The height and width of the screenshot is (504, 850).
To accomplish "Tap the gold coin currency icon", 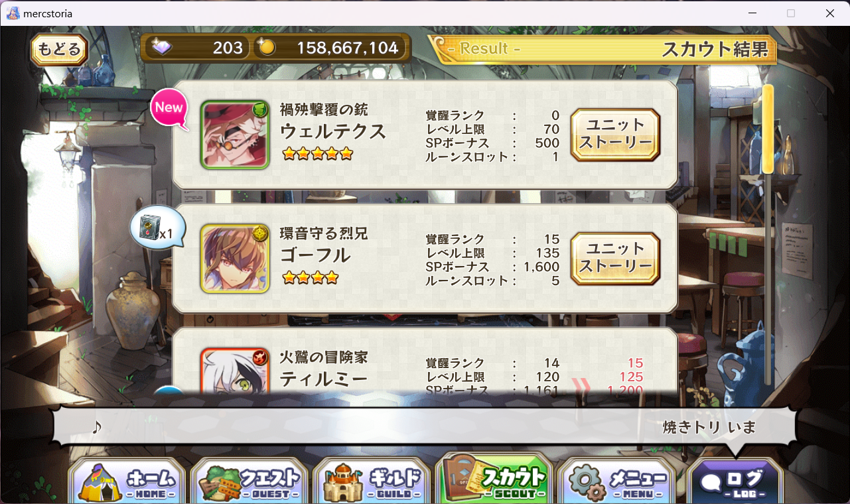I will pos(266,48).
